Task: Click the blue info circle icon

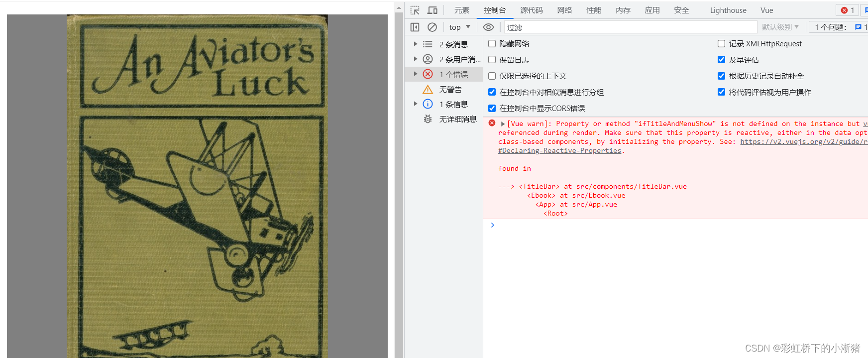Action: 428,104
